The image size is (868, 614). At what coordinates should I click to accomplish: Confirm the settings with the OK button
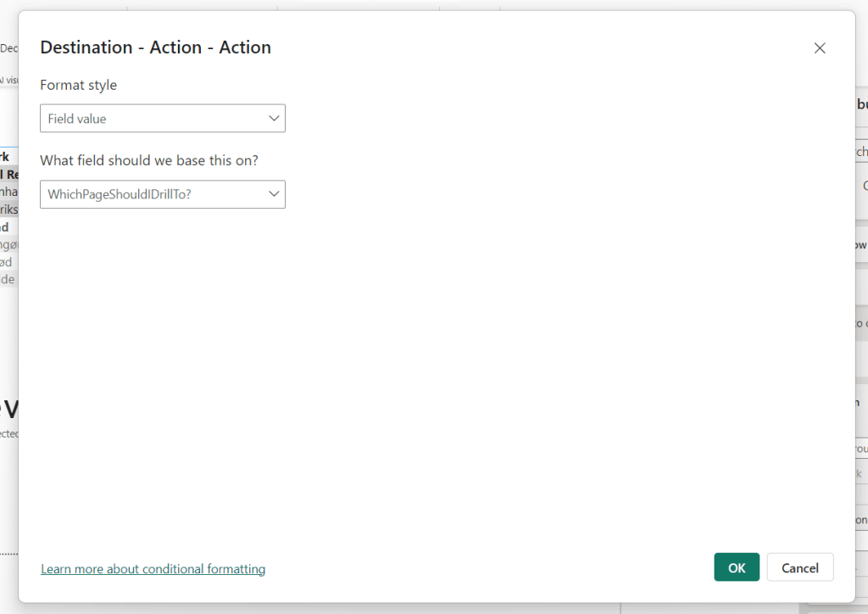coord(737,567)
